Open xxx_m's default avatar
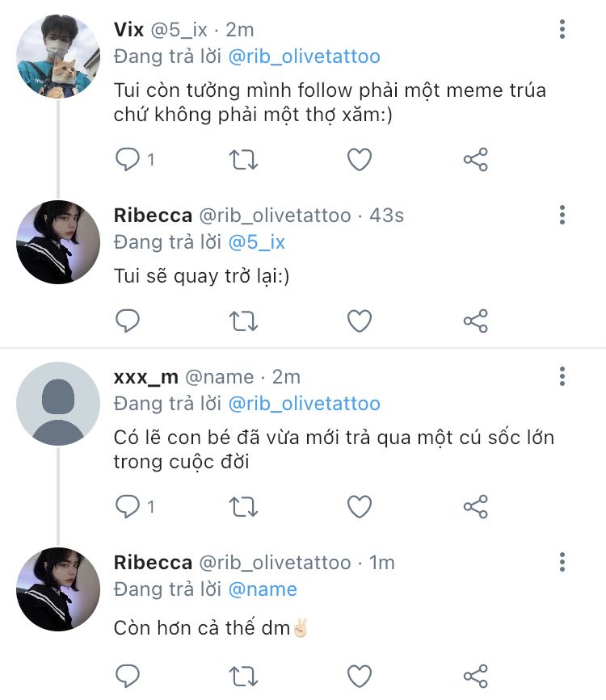This screenshot has width=606, height=700. pyautogui.click(x=58, y=403)
